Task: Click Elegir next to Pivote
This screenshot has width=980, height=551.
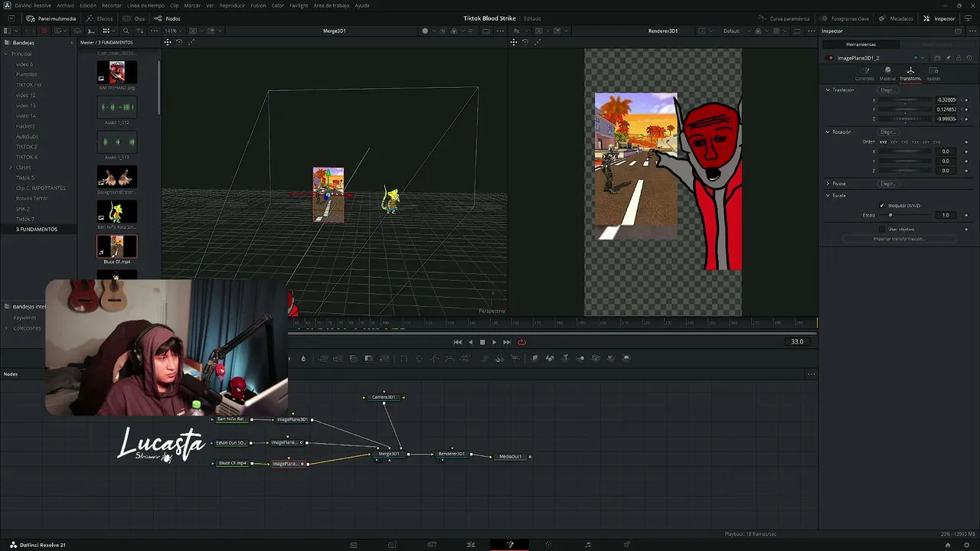Action: (887, 184)
